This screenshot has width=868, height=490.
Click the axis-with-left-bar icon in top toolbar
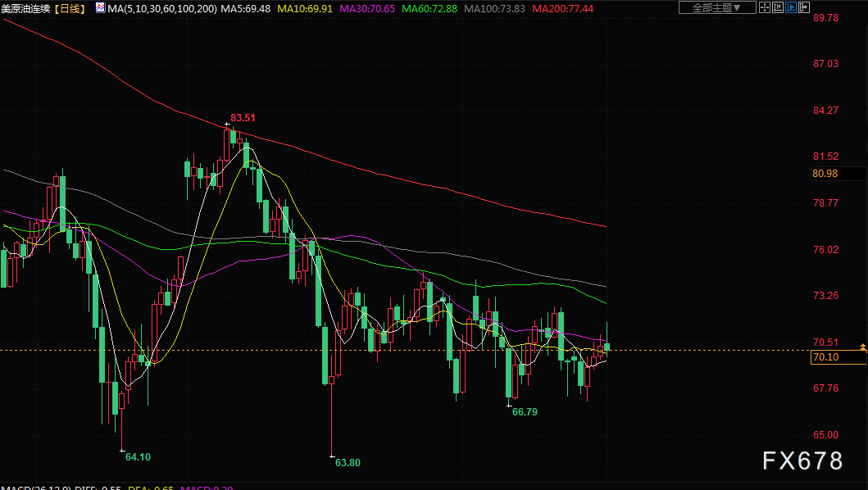[x=778, y=7]
